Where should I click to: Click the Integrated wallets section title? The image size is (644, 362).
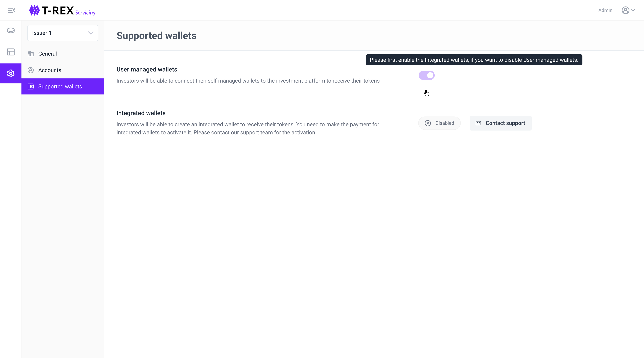pos(141,113)
